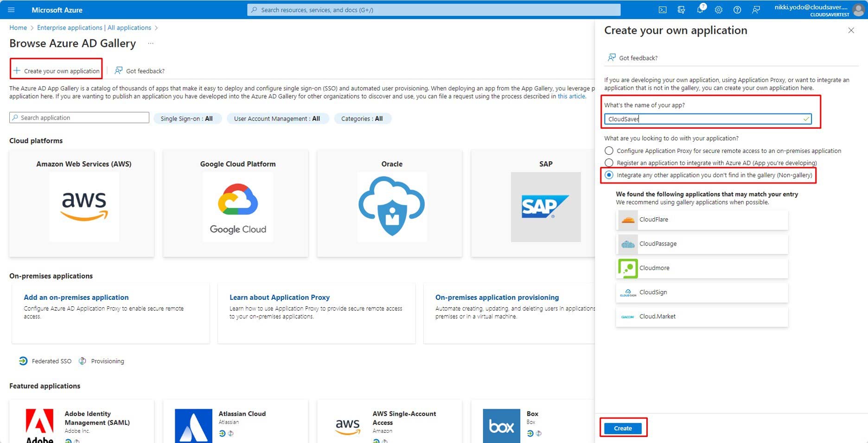Click the app name text field

pyautogui.click(x=704, y=119)
